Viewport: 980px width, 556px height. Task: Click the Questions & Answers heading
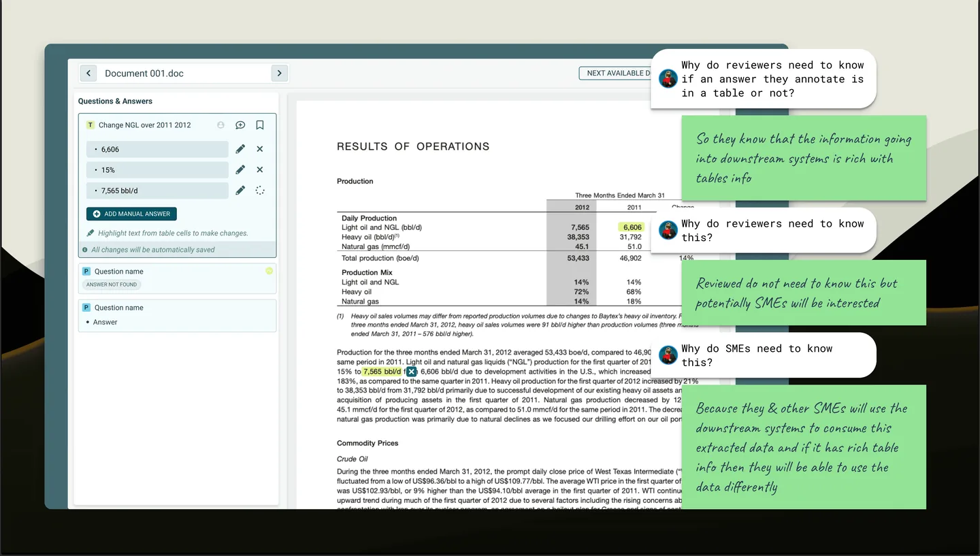pyautogui.click(x=115, y=101)
